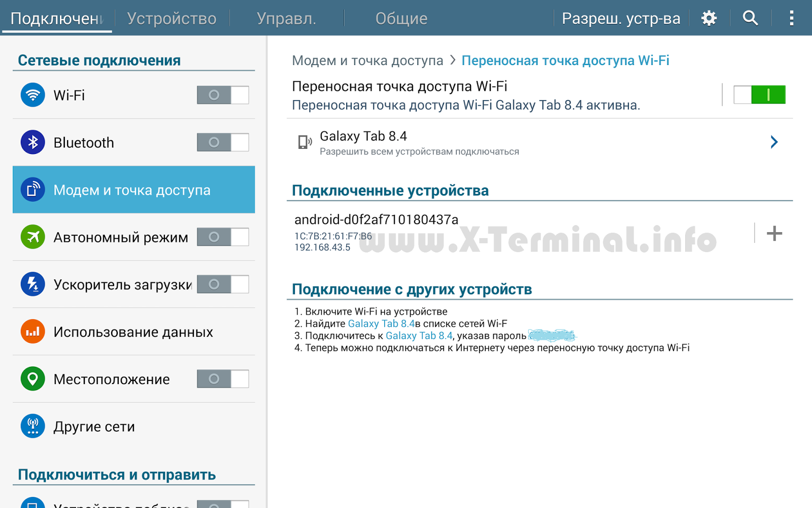
Task: Switch to Устройство tab
Action: coord(172,18)
